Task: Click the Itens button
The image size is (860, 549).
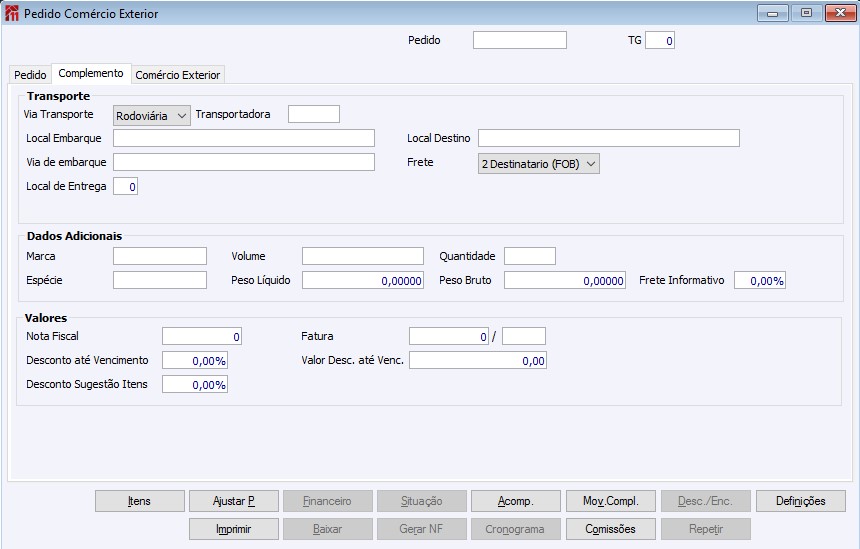Action: pos(140,501)
